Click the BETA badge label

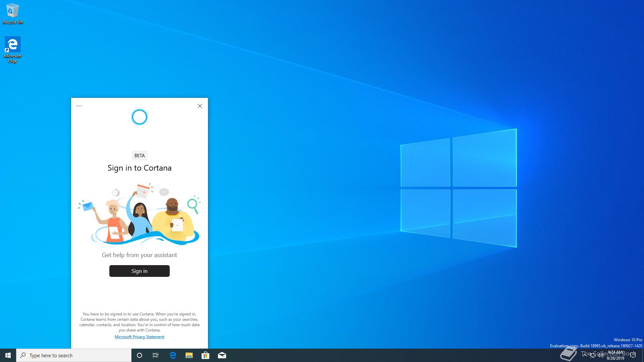[x=139, y=156]
